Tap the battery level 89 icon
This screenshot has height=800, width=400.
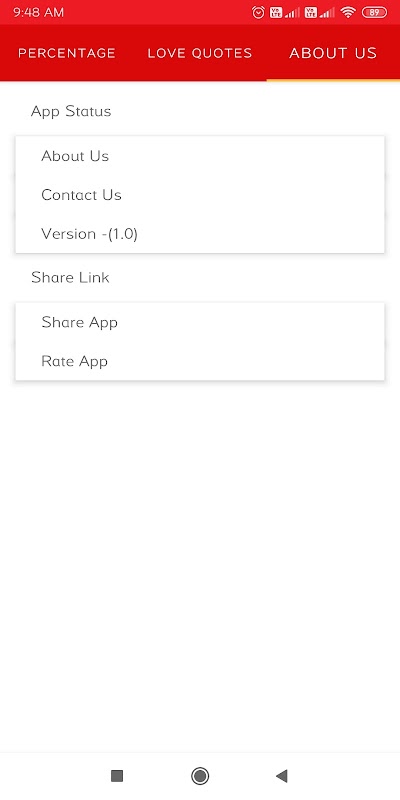374,13
